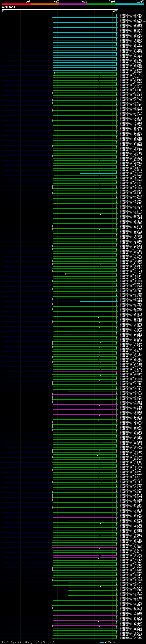This screenshot has width=146, height=644.
Task: Open hit UniRef100_A5F635
Action: (131, 610)
